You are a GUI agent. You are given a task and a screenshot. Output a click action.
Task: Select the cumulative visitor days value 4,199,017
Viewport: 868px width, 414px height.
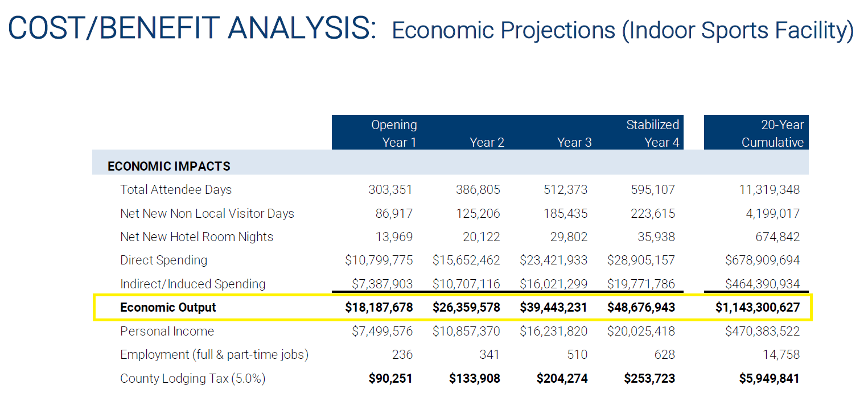[773, 213]
